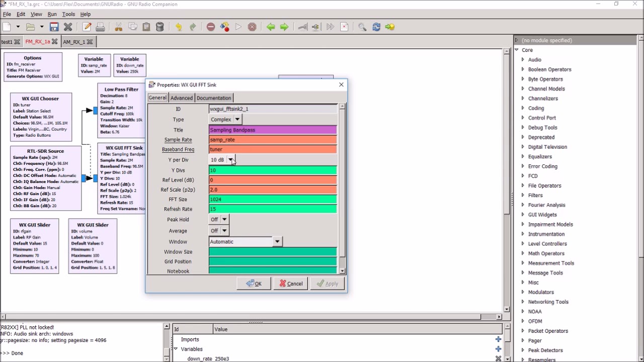
Task: Cut selected blocks with the scissors icon
Action: [119, 27]
